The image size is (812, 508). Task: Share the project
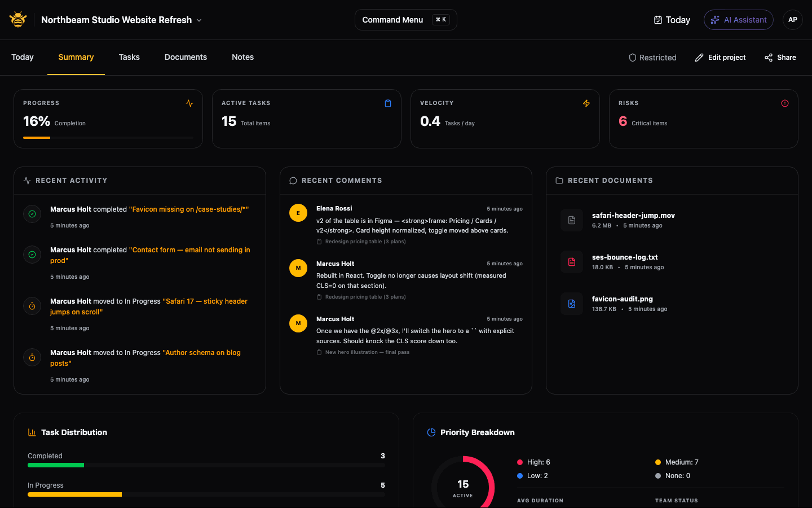pyautogui.click(x=780, y=58)
